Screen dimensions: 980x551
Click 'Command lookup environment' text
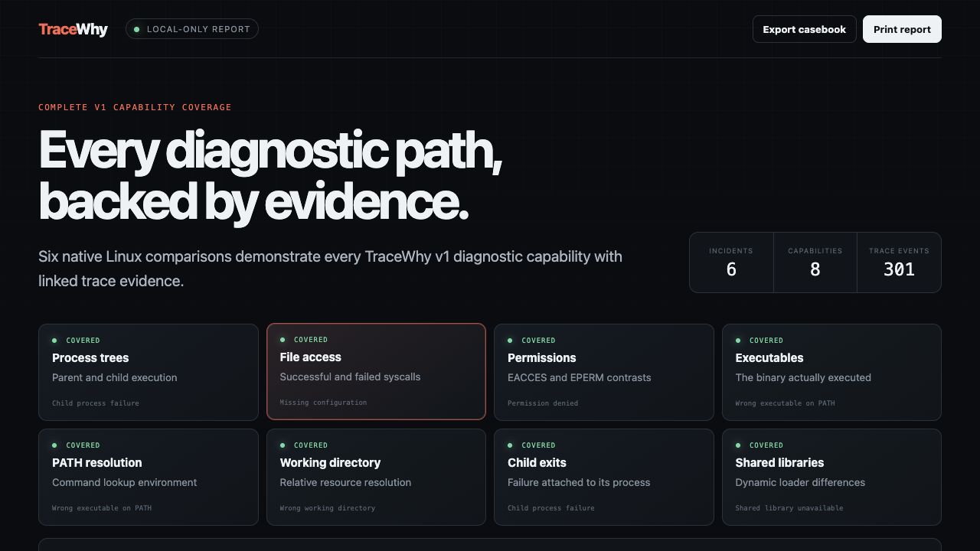click(125, 482)
